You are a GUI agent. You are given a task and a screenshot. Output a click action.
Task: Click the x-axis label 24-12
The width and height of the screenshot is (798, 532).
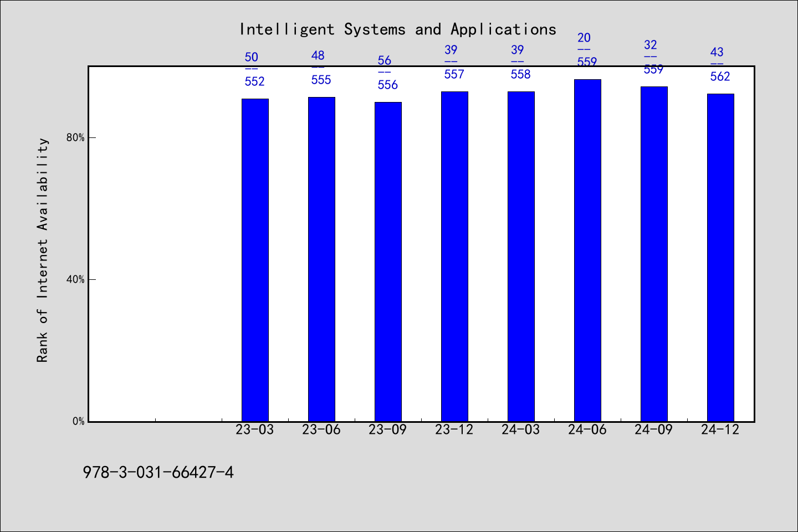(x=720, y=430)
